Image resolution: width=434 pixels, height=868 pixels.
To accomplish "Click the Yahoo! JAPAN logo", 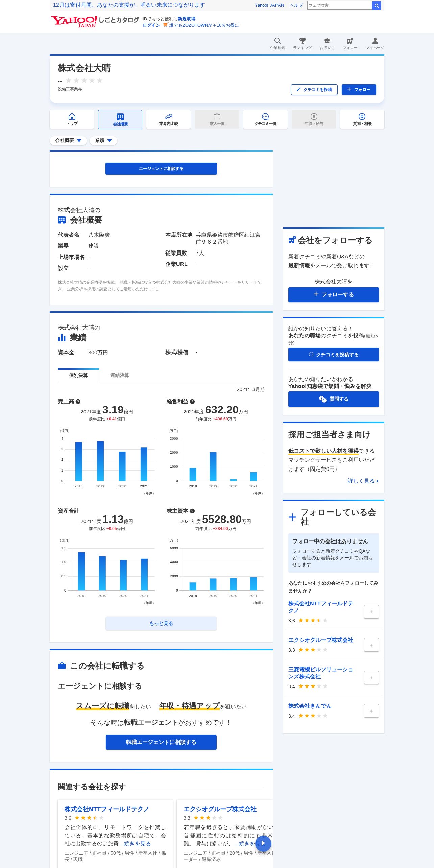I will [74, 22].
